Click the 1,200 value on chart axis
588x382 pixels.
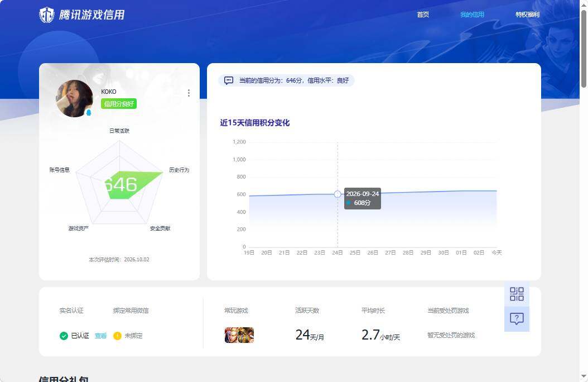(239, 142)
